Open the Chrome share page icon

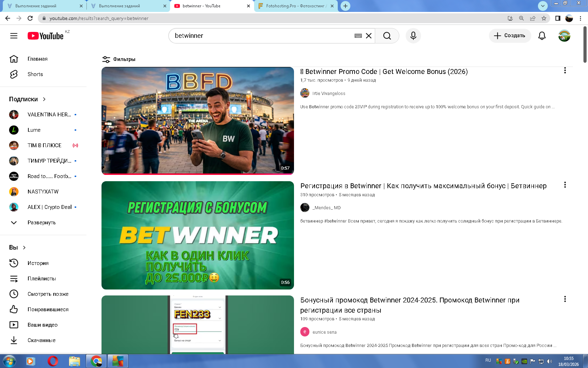tap(533, 18)
